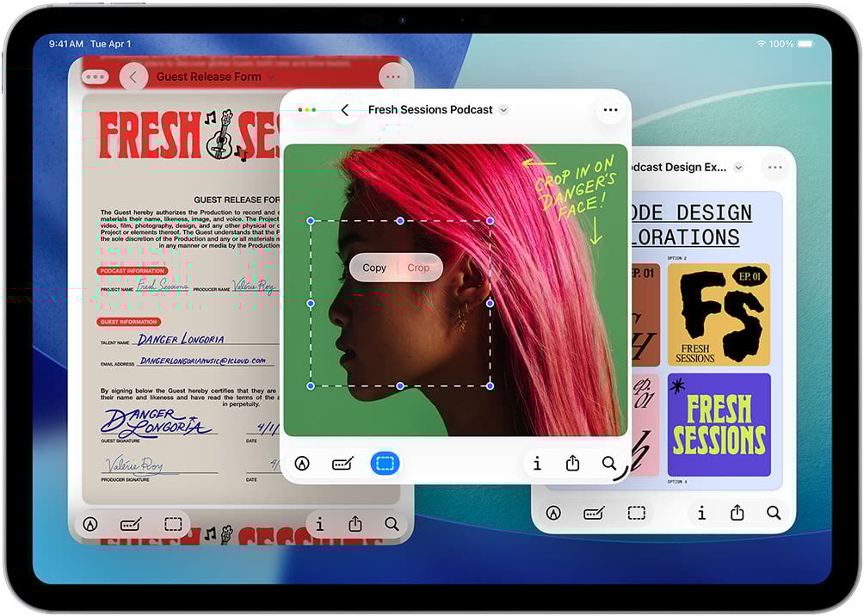Click the guest signature in the release form
The image size is (864, 616).
155,423
